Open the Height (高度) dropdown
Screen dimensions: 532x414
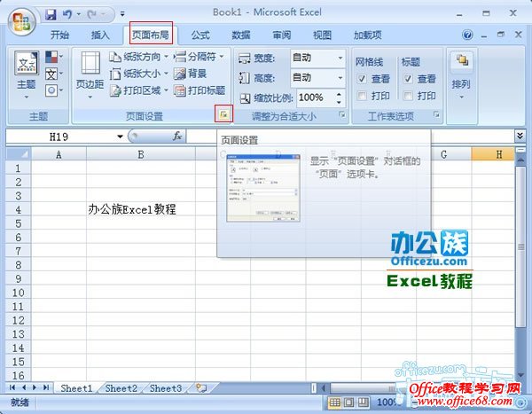click(x=340, y=78)
